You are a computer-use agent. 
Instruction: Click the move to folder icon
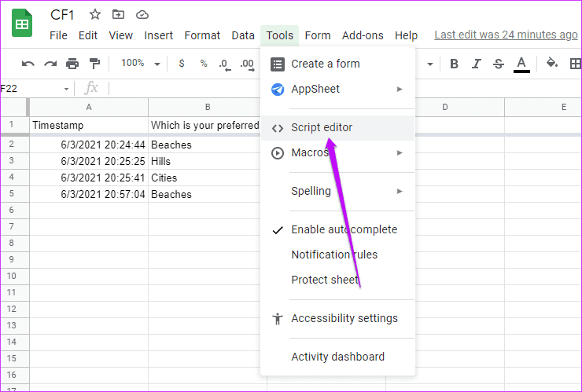[118, 14]
